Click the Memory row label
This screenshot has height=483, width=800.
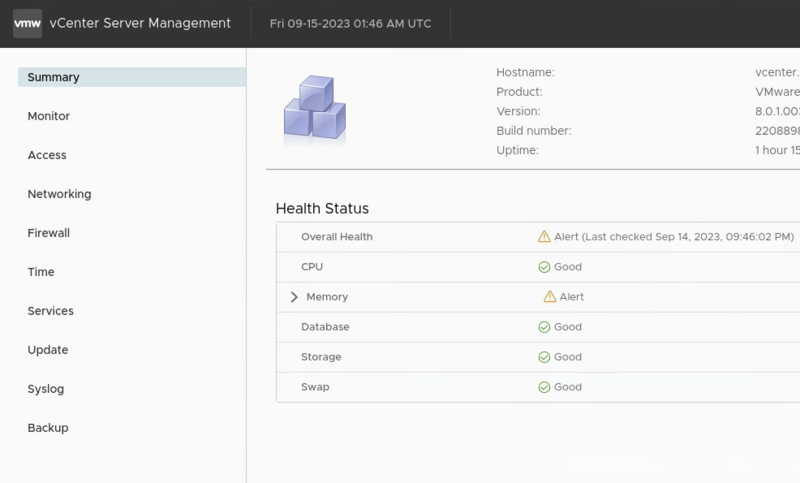click(x=327, y=297)
